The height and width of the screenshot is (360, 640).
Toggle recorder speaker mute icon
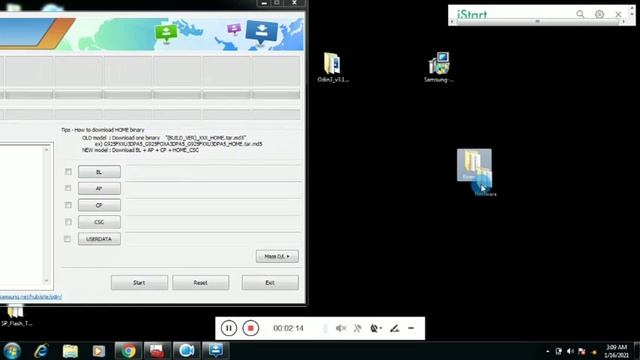tap(341, 328)
